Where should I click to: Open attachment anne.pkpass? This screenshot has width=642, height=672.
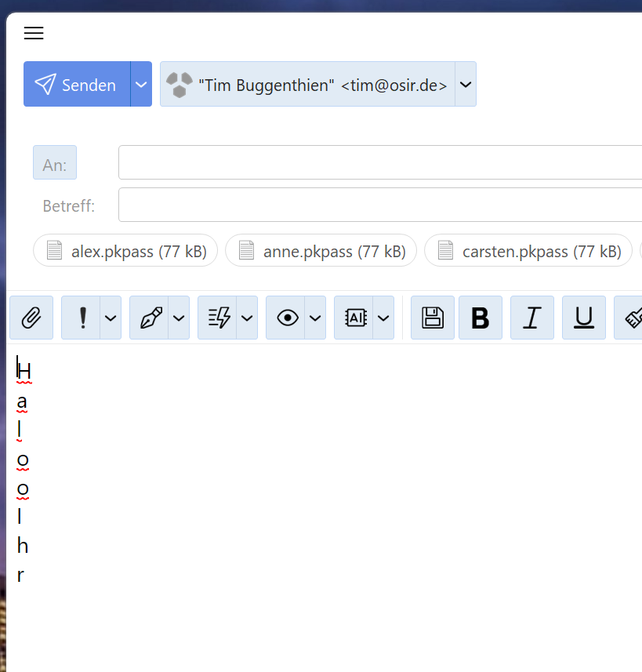[321, 251]
